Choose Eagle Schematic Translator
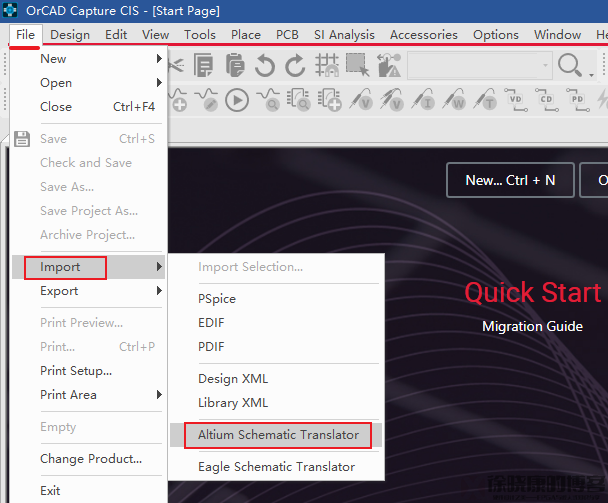The height and width of the screenshot is (503, 608). click(276, 467)
